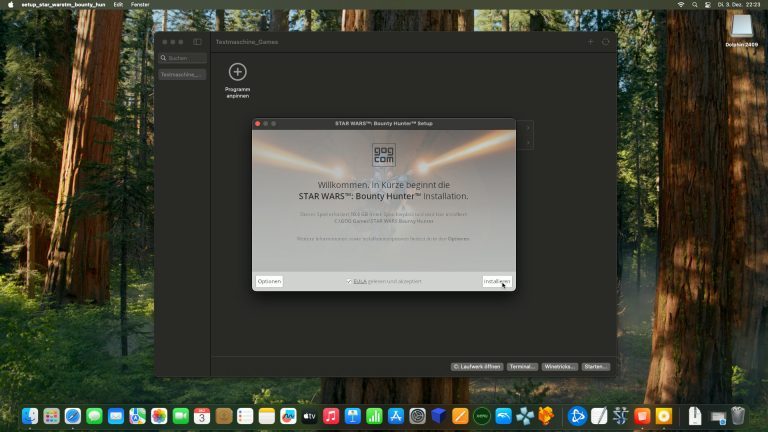Expand the upper chevron row behind the setup dialog
Screen dimensions: 768x432
pos(528,128)
